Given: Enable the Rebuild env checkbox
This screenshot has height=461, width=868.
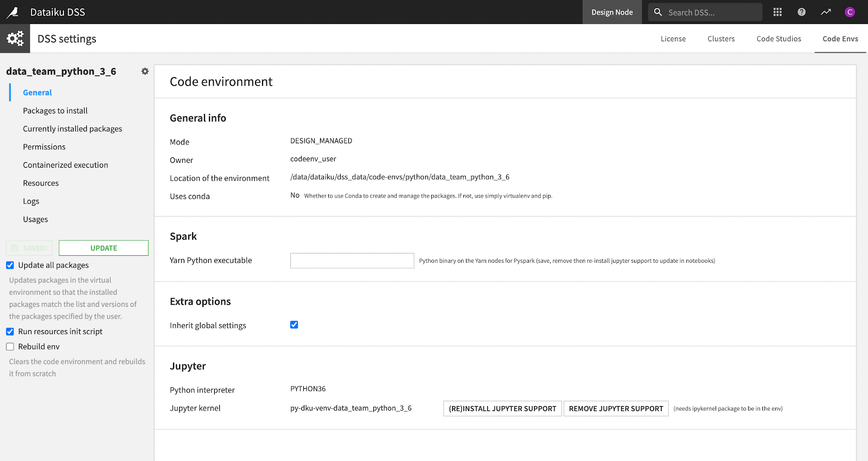Looking at the screenshot, I should click(x=10, y=346).
